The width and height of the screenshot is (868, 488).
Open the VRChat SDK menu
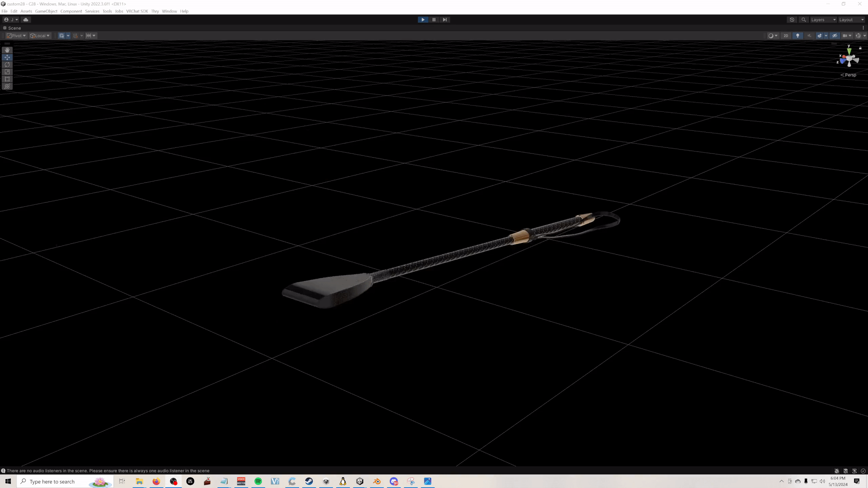point(137,11)
